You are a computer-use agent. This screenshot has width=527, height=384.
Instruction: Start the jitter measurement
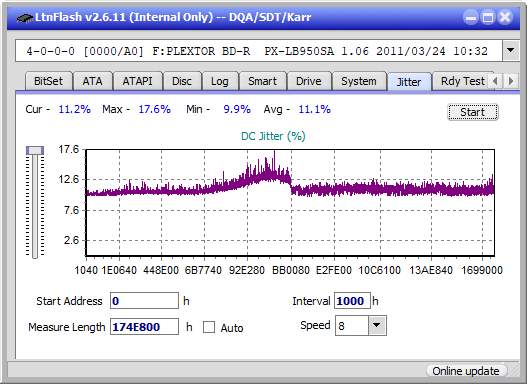(x=473, y=112)
